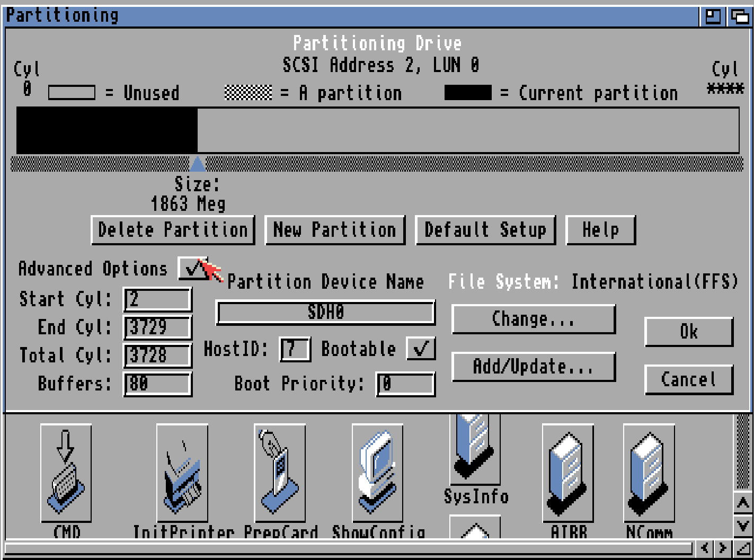Select the InitPrinter icon

tap(182, 473)
